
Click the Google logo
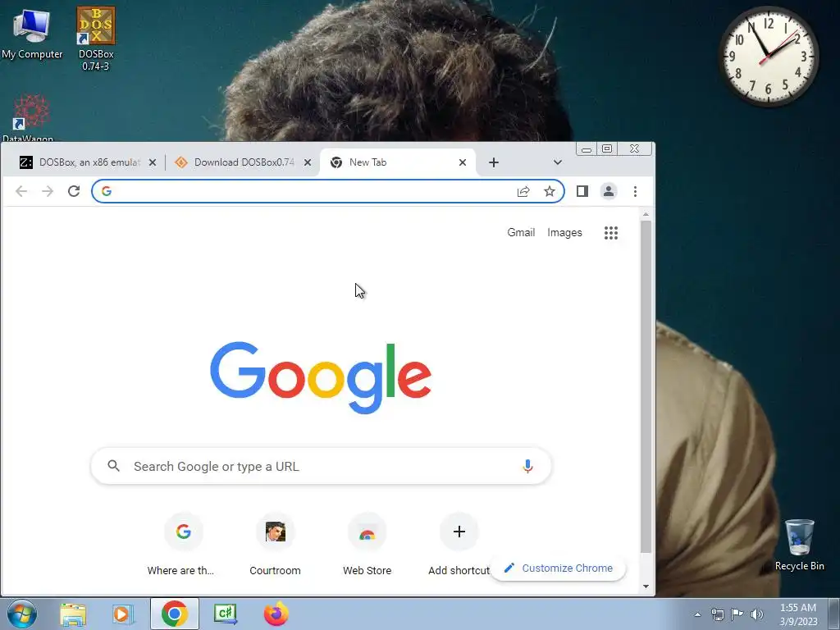(x=321, y=377)
